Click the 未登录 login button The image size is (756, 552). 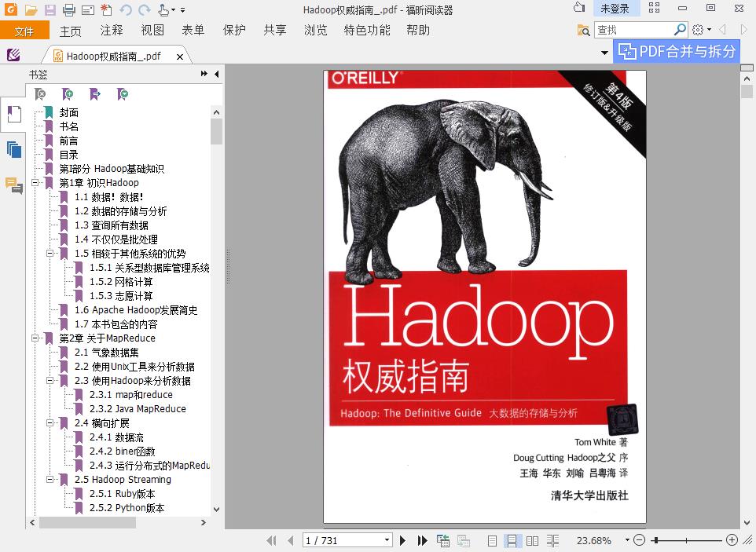(615, 8)
